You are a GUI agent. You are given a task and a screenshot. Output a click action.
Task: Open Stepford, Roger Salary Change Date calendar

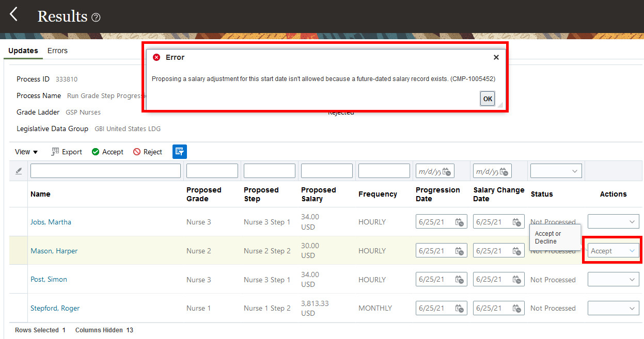pyautogui.click(x=516, y=308)
